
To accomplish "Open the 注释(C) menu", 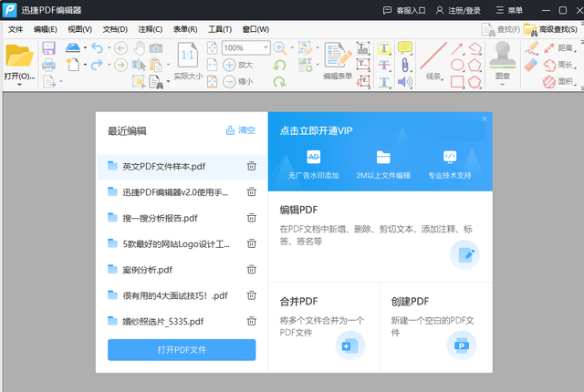I will click(150, 29).
